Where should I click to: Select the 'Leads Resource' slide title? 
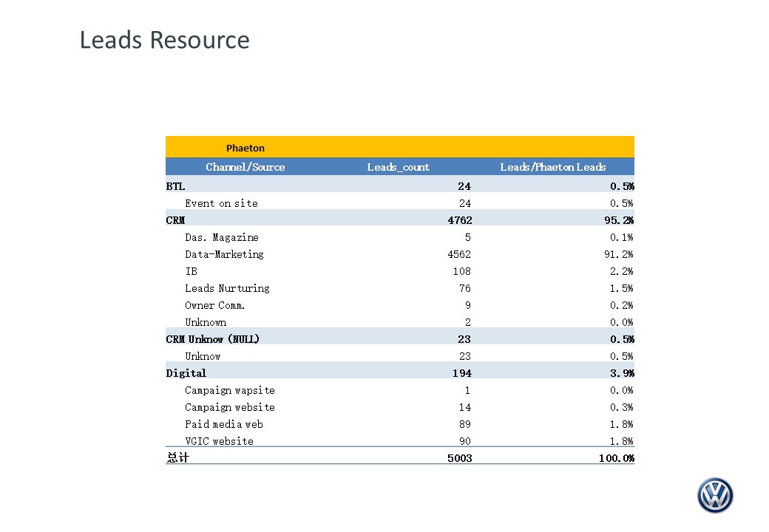[164, 40]
